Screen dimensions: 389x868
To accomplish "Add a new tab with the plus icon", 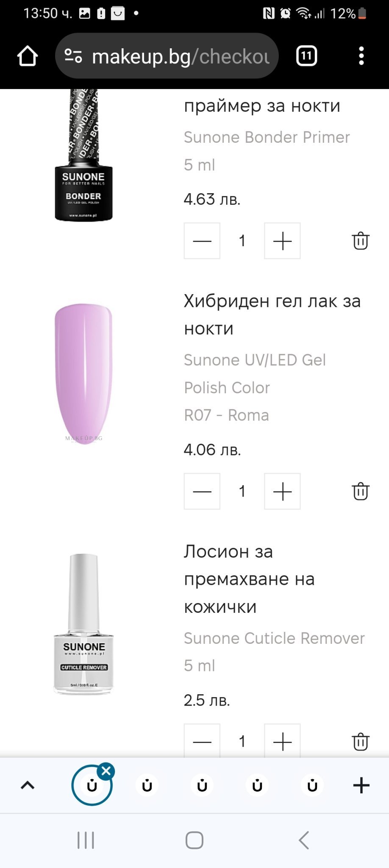I will tap(361, 785).
